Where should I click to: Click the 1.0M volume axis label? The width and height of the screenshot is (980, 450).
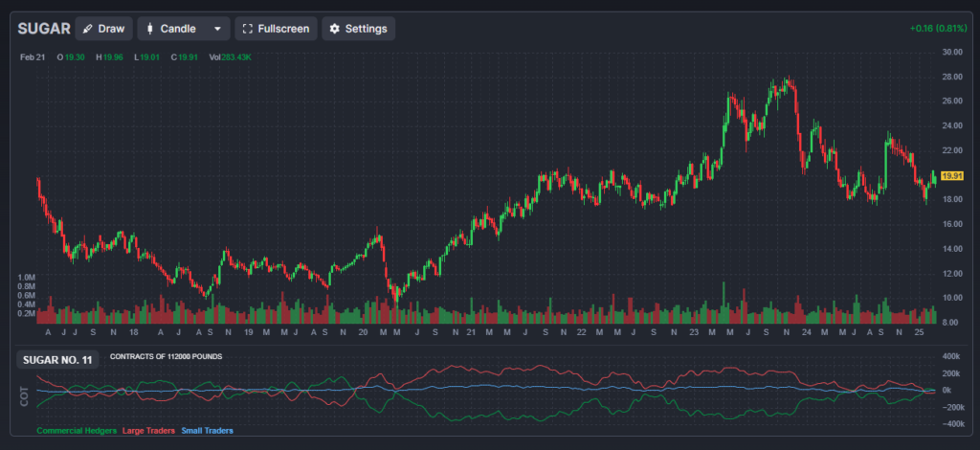click(x=26, y=277)
